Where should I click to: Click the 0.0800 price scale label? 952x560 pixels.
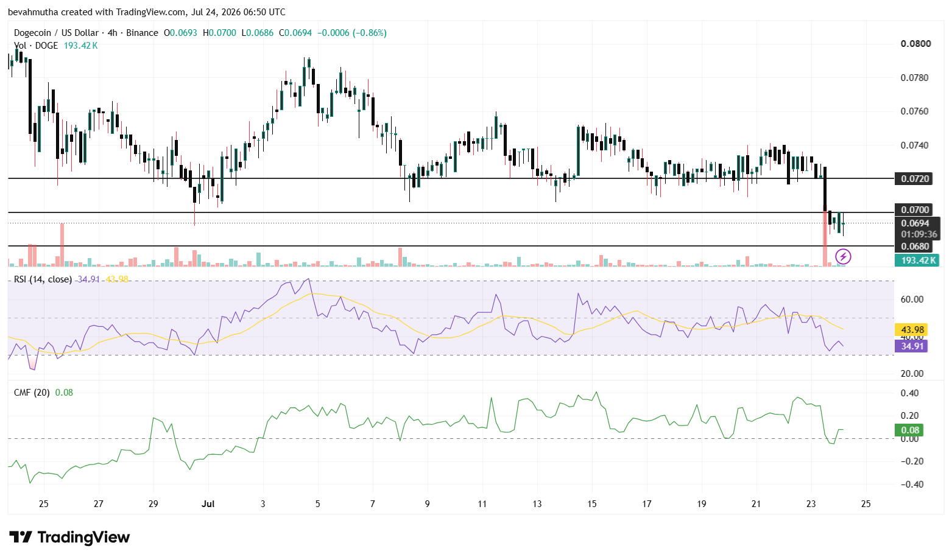coord(915,44)
